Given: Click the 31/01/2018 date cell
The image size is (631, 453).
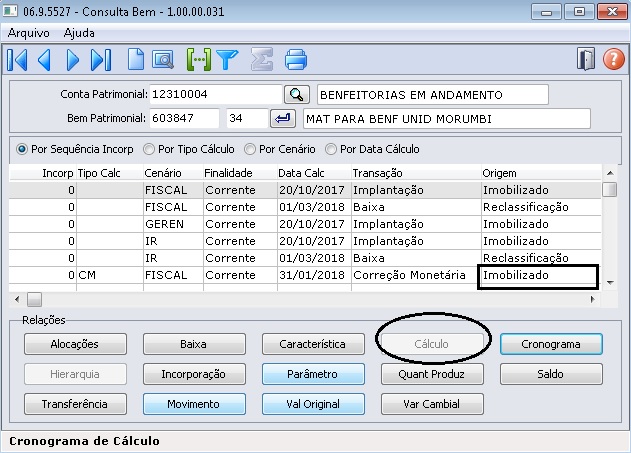Looking at the screenshot, I should click(x=314, y=275).
